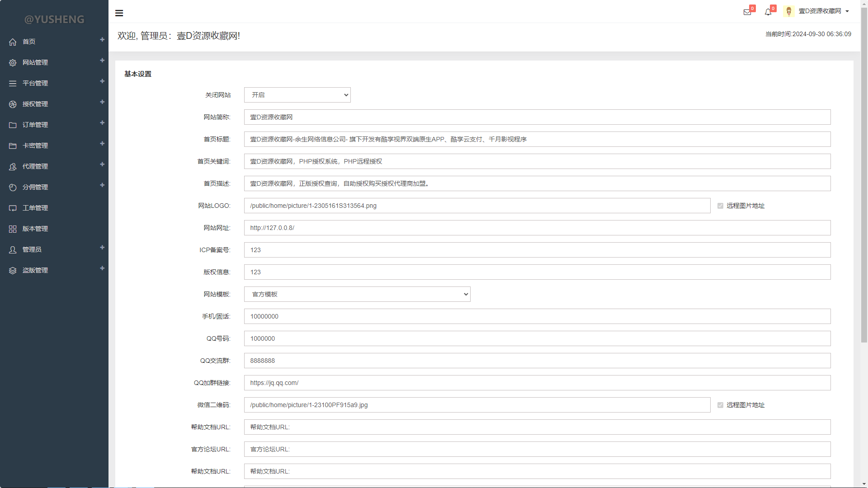868x488 pixels.
Task: Click the home icon beside 首页
Action: [13, 42]
